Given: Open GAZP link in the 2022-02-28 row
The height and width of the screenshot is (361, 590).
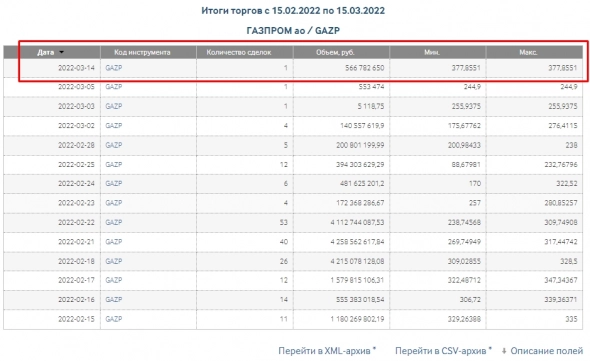Looking at the screenshot, I should click(x=114, y=145).
